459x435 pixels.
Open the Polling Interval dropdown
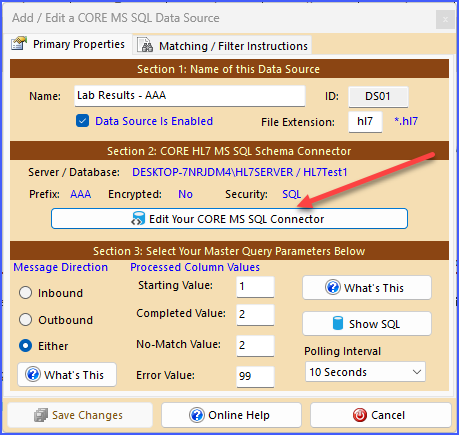click(x=365, y=372)
